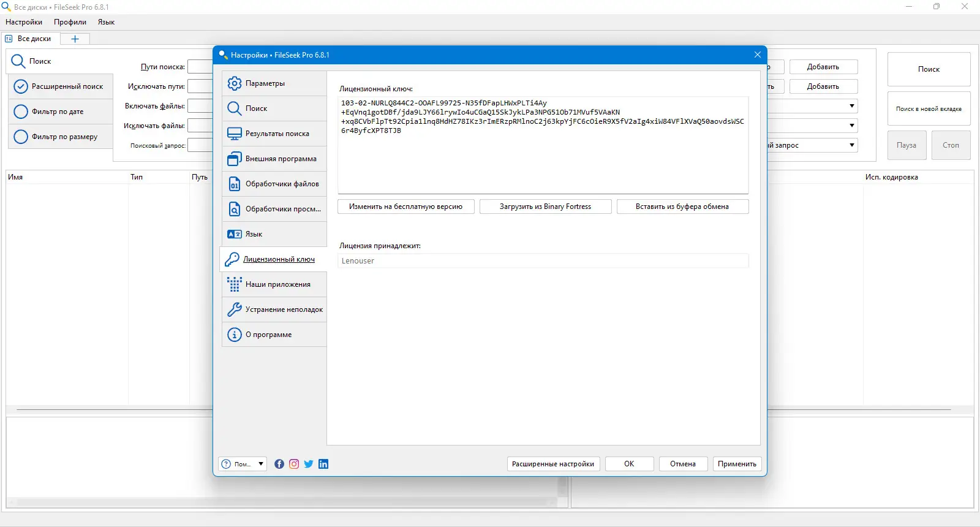Screen dimensions: 980x527
Task: Close the Настройки dialog
Action: pos(758,55)
